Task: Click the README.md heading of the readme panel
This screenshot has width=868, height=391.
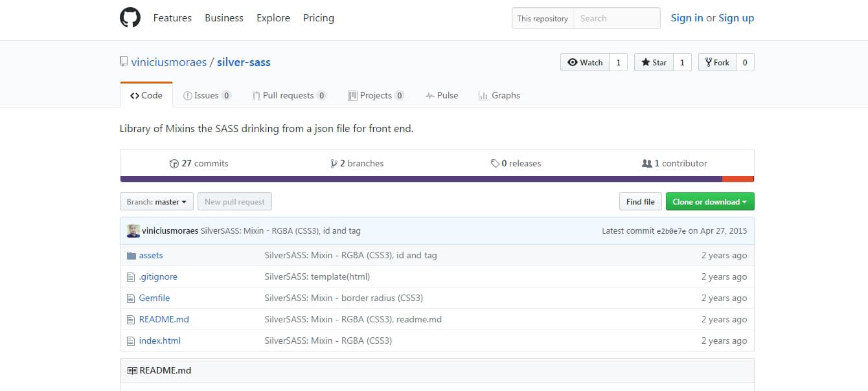Action: (x=165, y=371)
